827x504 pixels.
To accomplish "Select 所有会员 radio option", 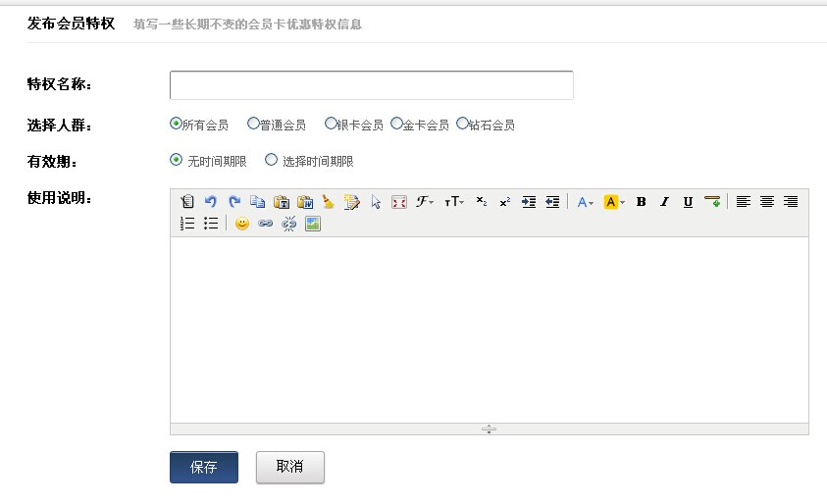I will [176, 124].
